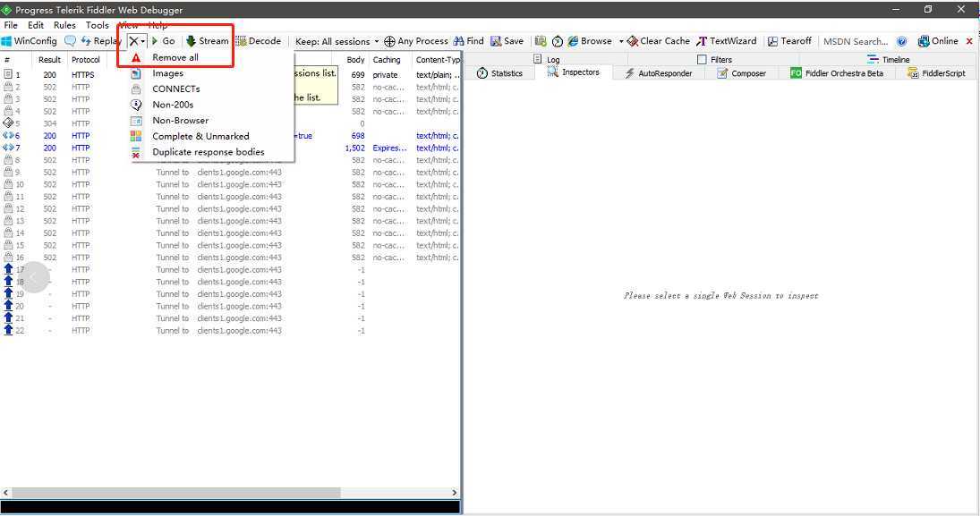
Task: Select session 6 HTML row icon
Action: tap(8, 136)
